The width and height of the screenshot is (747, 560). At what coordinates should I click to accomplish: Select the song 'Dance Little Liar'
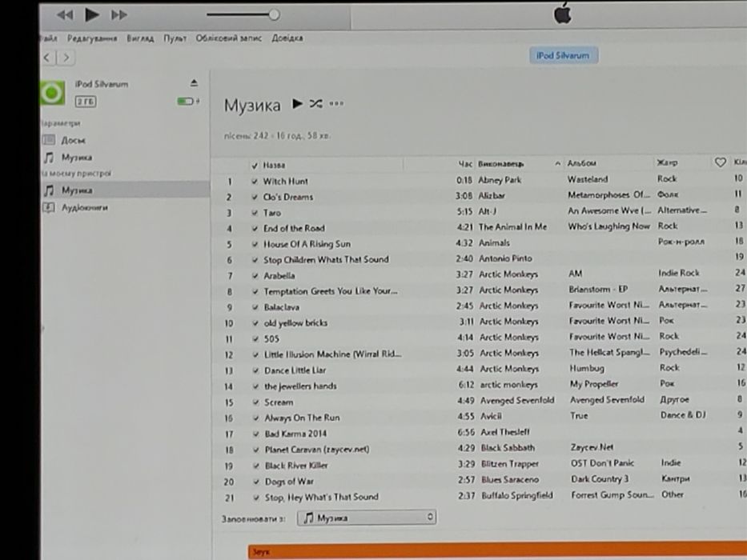pyautogui.click(x=295, y=370)
